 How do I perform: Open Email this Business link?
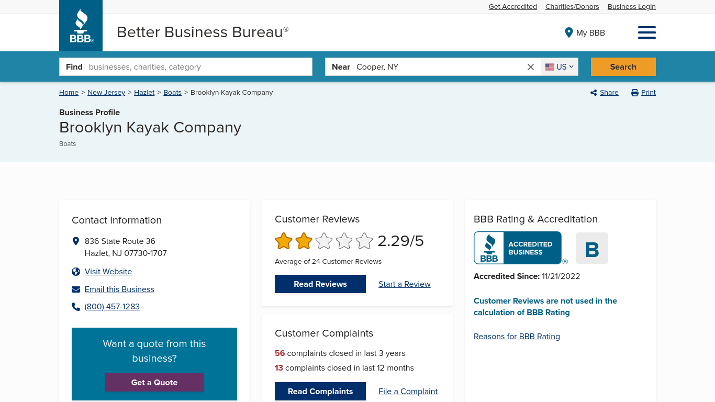pyautogui.click(x=119, y=289)
